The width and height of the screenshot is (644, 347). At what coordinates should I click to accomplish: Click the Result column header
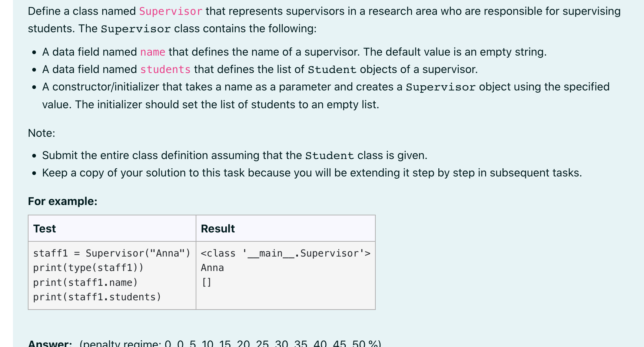218,228
